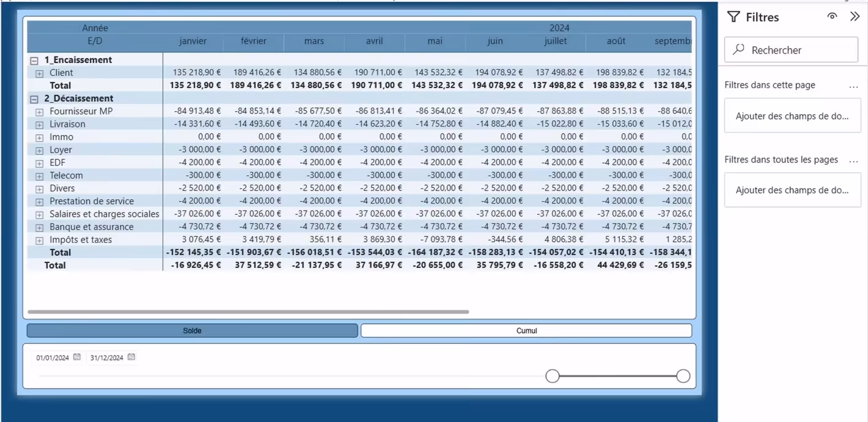
Task: Select the Solde view button
Action: click(x=192, y=331)
